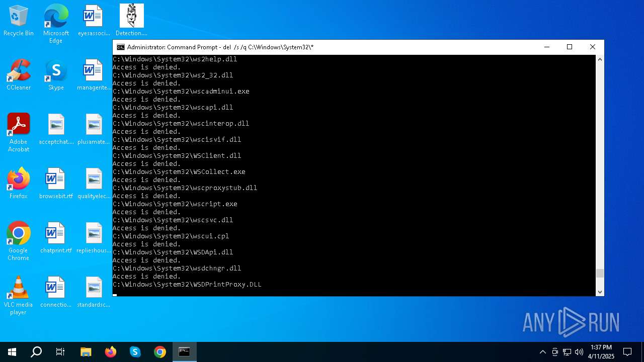Open the Command Prompt system menu icon
The image size is (644, 362).
121,47
